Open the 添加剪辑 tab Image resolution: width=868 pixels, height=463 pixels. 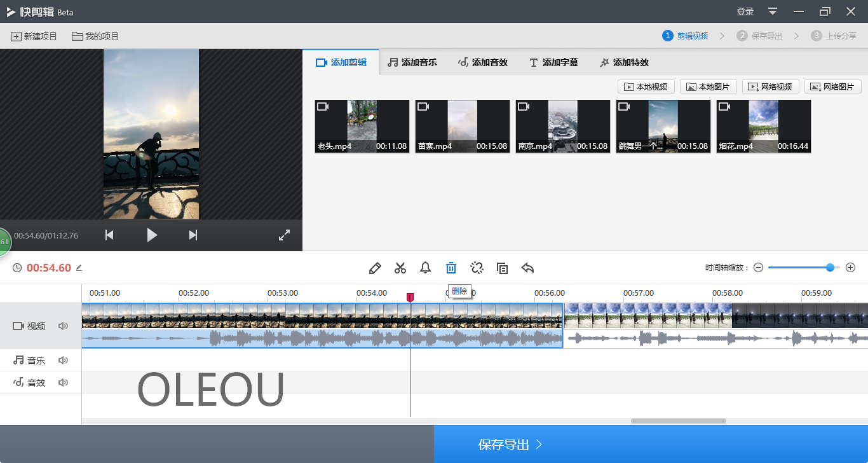[341, 62]
